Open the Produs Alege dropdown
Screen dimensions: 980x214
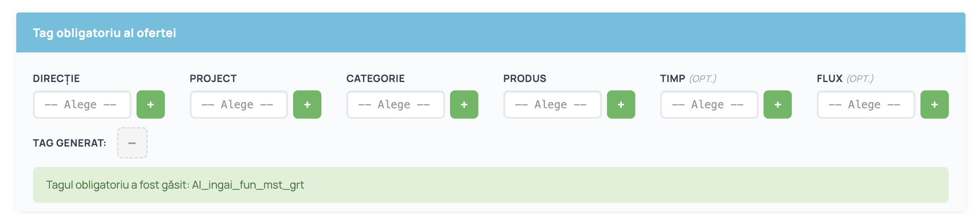[x=552, y=105]
